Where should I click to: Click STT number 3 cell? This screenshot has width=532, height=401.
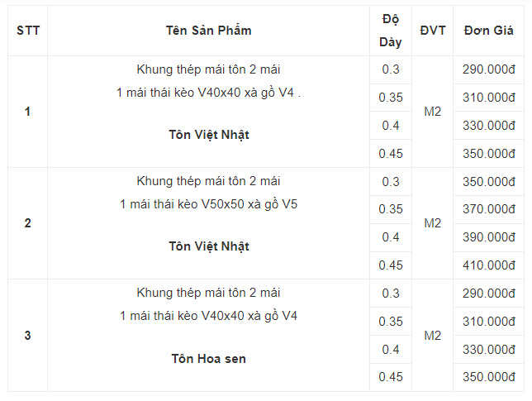click(x=28, y=335)
